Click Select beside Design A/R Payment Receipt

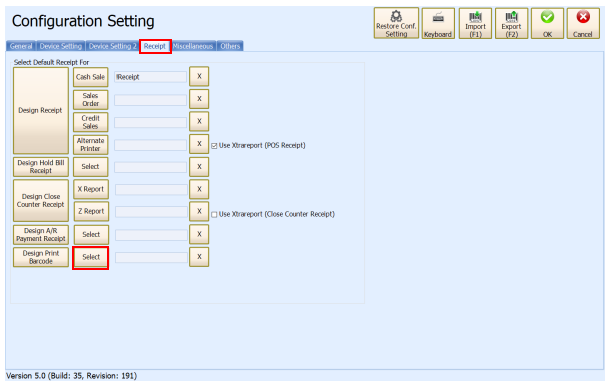[x=91, y=235]
